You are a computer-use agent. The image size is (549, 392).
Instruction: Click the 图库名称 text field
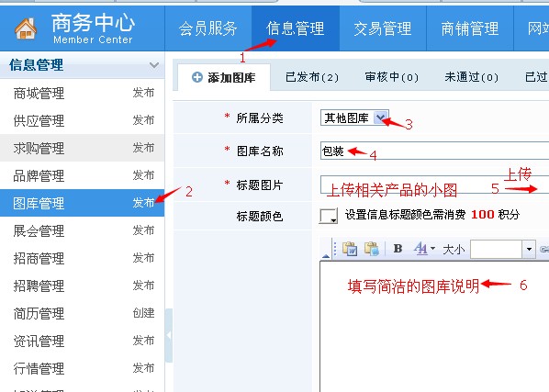point(434,151)
